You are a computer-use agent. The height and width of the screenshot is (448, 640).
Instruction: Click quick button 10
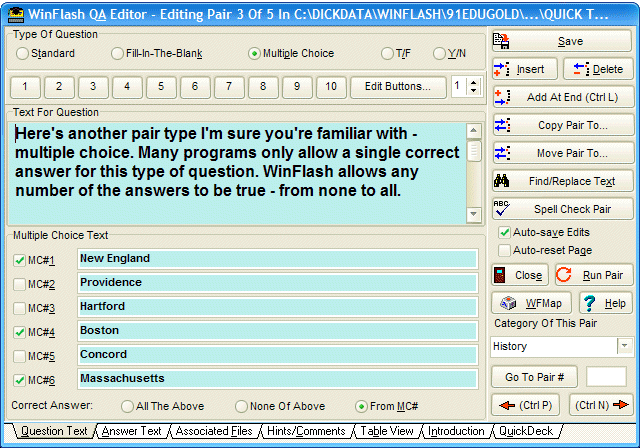pyautogui.click(x=331, y=86)
